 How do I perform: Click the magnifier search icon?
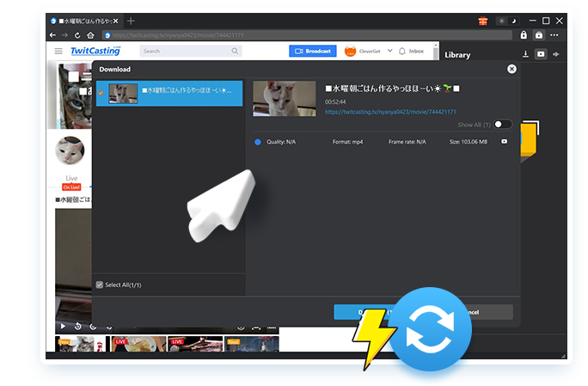pos(235,51)
